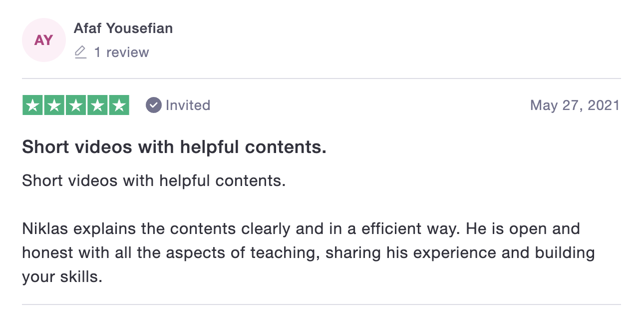Click the 'honest with all the aspects' line
This screenshot has height=310, width=644.
(308, 252)
